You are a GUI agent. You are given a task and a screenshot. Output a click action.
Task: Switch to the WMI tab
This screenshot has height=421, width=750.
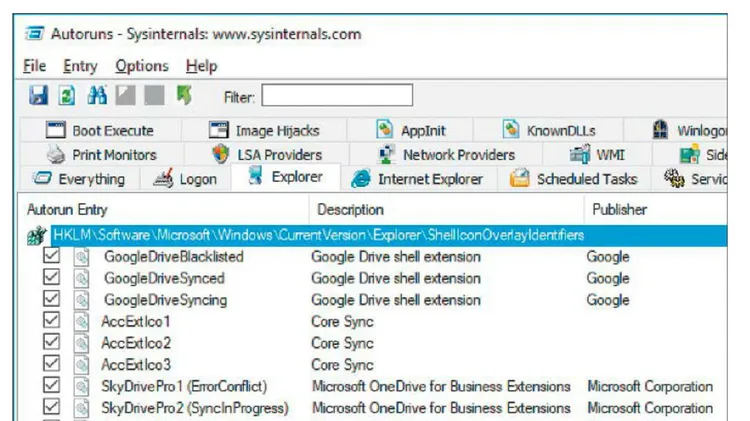pyautogui.click(x=597, y=155)
